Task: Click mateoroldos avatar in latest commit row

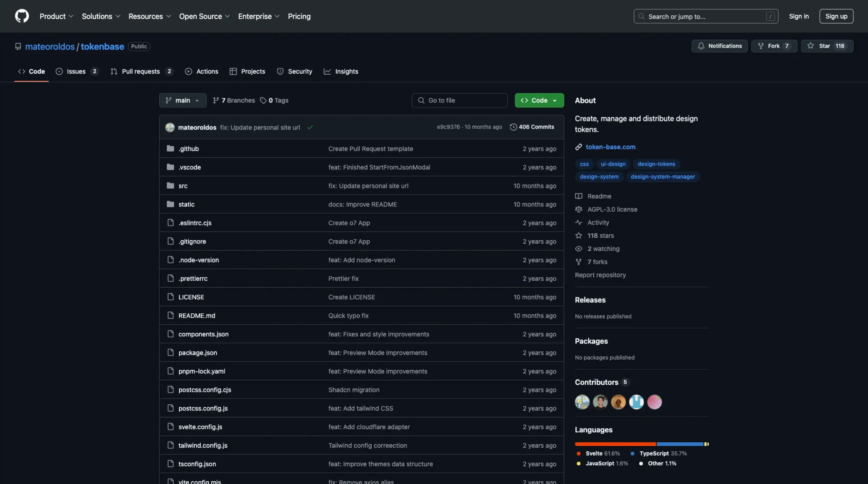Action: coord(170,127)
